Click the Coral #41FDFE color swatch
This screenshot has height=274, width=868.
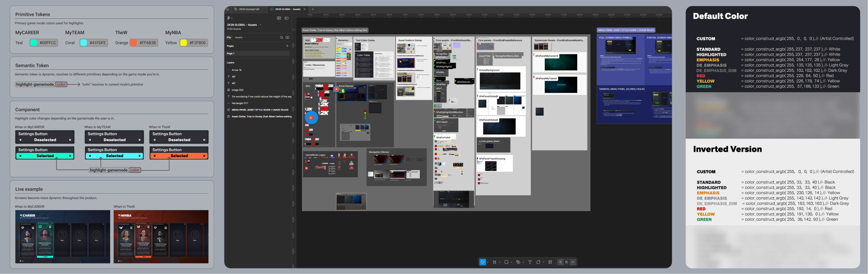[x=84, y=43]
